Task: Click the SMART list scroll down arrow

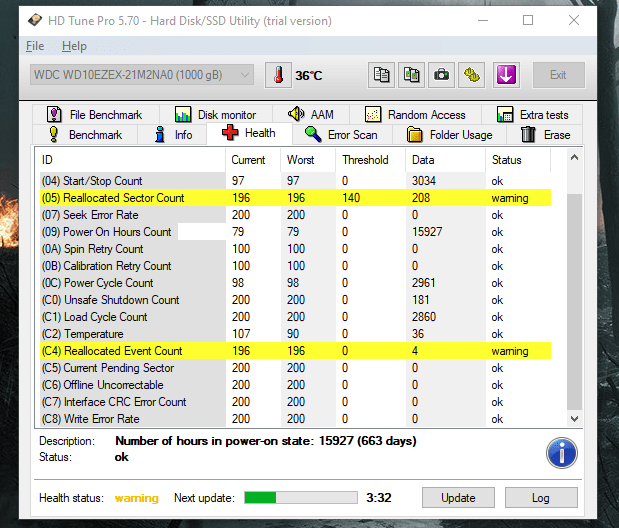Action: 574,419
